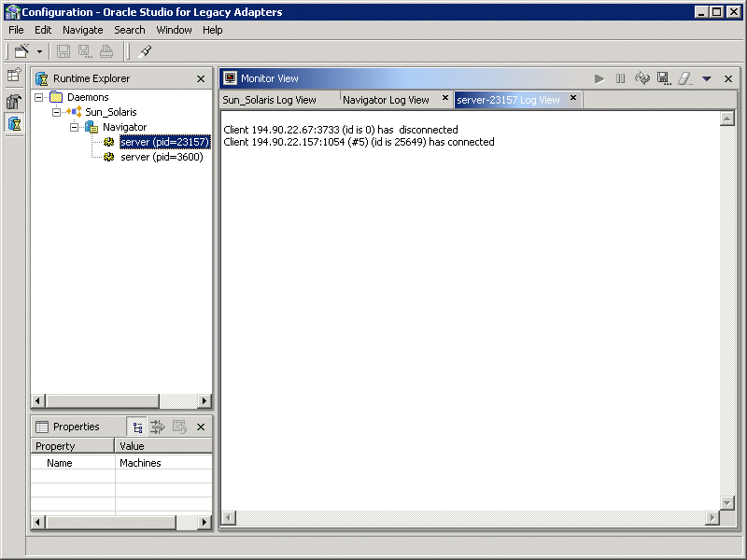The image size is (747, 560).
Task: Click the Machines value cell
Action: (163, 462)
